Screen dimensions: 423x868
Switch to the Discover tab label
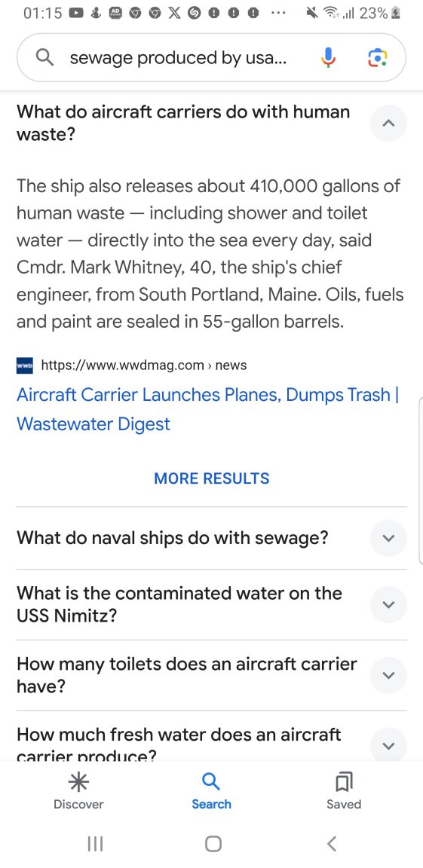point(78,805)
